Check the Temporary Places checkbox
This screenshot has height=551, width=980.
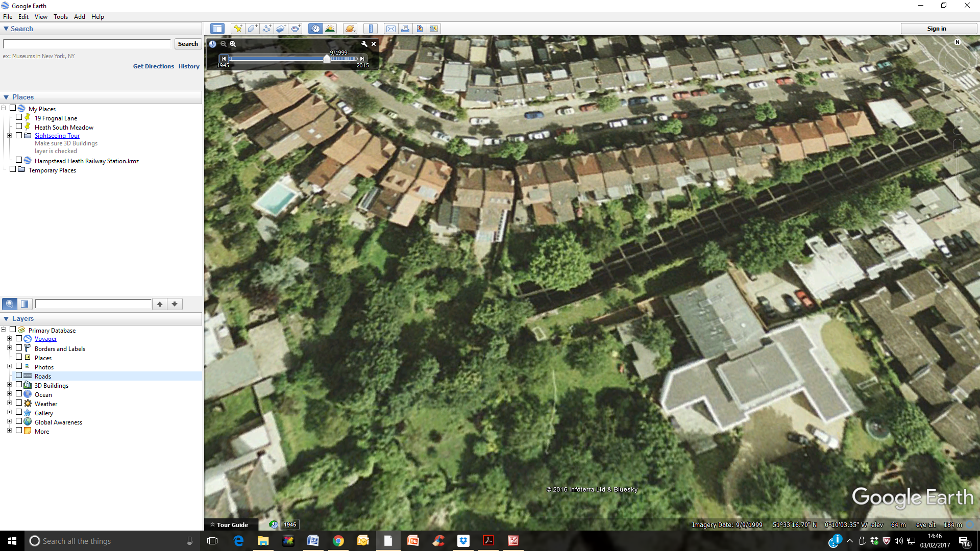pos(13,169)
